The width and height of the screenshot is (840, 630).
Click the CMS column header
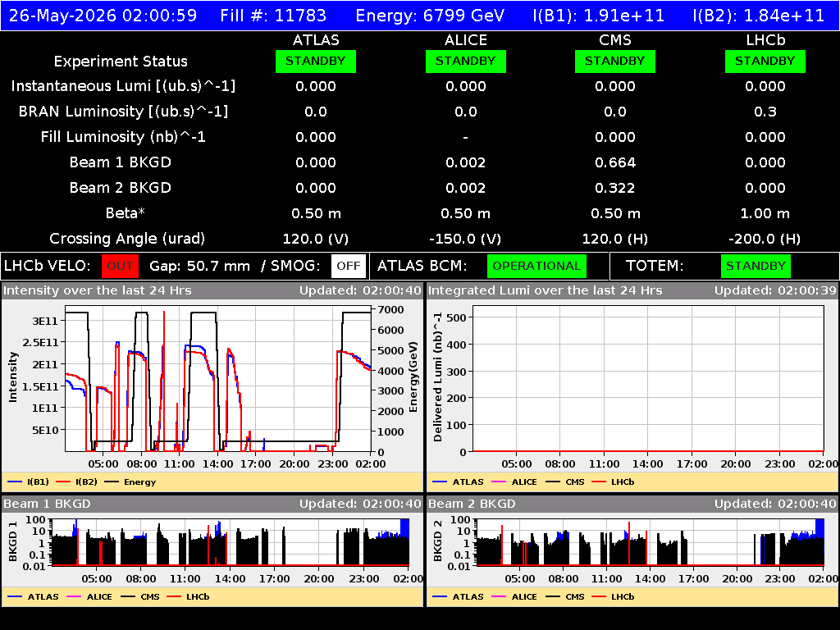pos(615,40)
